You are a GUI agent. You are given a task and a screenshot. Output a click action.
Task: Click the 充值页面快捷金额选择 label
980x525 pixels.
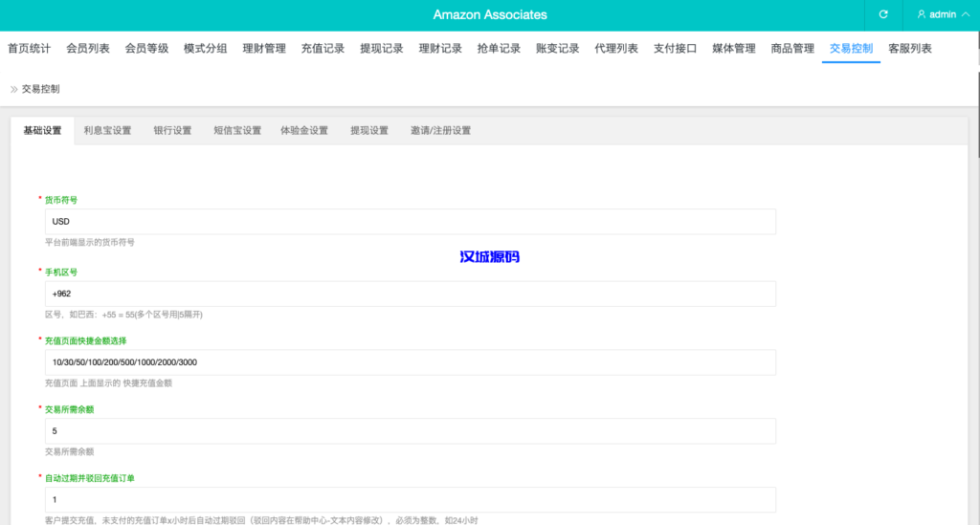[85, 340]
